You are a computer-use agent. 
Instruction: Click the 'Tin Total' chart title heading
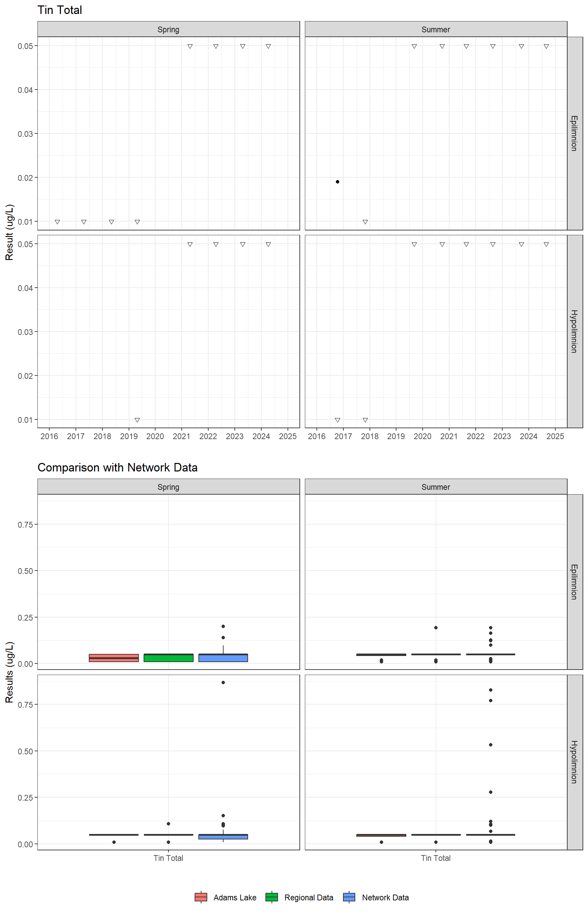[x=60, y=10]
